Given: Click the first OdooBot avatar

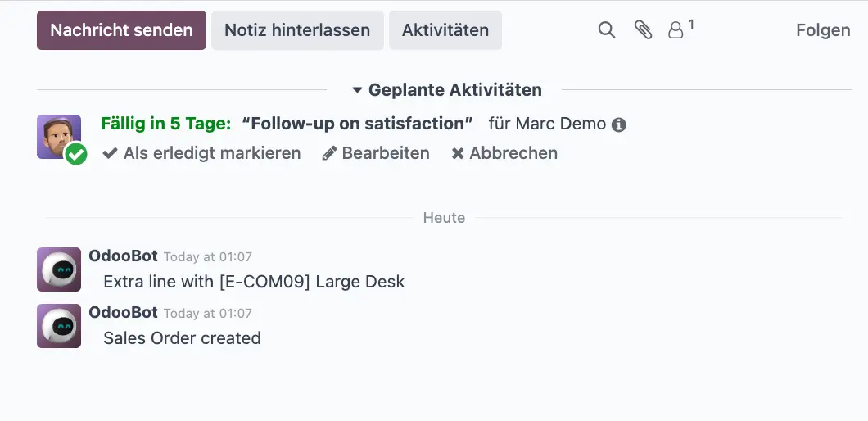Looking at the screenshot, I should pyautogui.click(x=59, y=269).
